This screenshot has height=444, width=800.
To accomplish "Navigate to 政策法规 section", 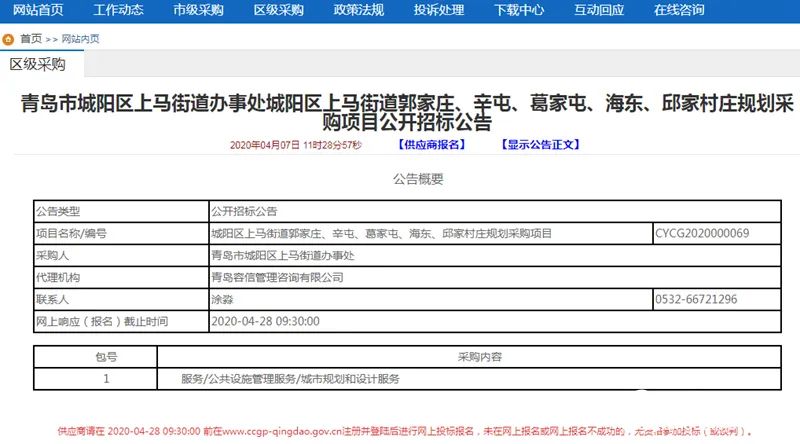I will pos(359,11).
